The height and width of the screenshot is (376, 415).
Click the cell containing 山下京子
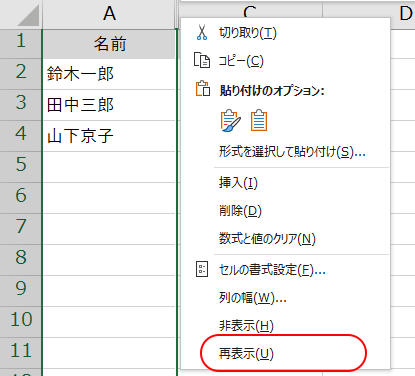(109, 136)
